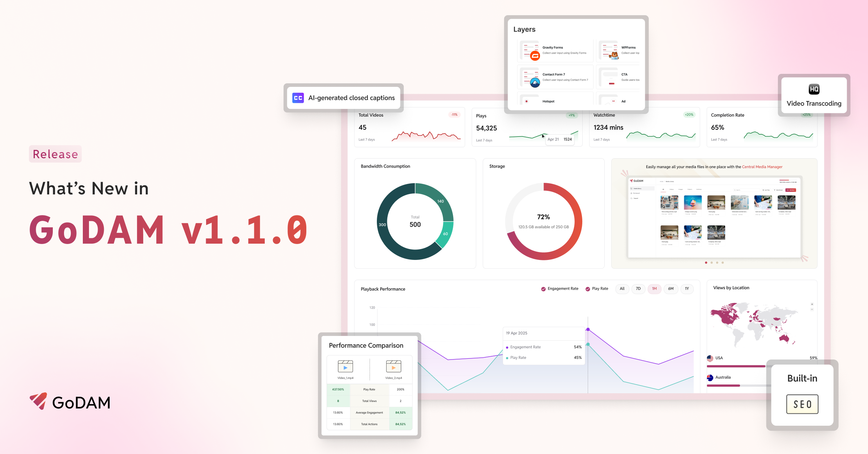
Task: Select the 7D time range tab
Action: click(638, 289)
